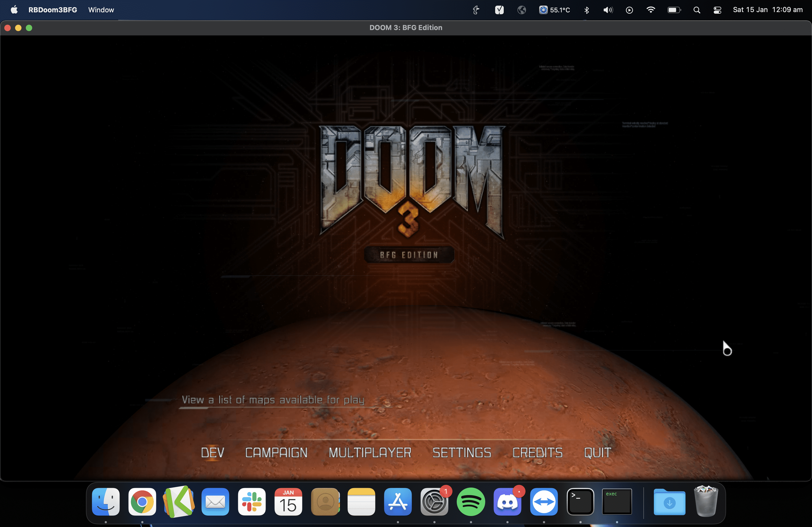Go to SETTINGS in the game menu
812x527 pixels.
pyautogui.click(x=462, y=453)
